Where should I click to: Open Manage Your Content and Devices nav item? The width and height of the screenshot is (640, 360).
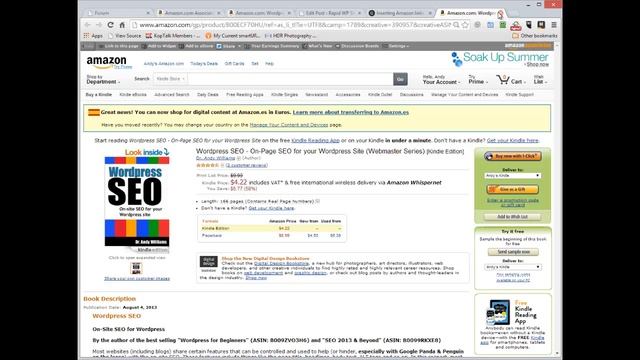[x=464, y=95]
